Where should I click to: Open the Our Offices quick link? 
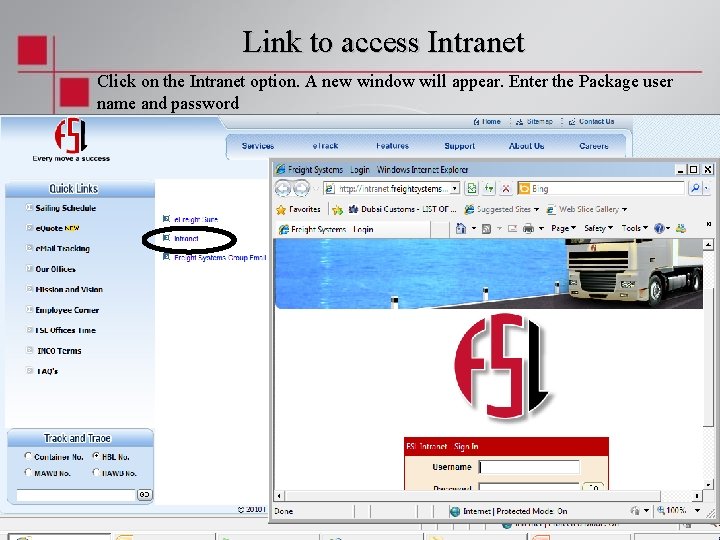pyautogui.click(x=56, y=269)
